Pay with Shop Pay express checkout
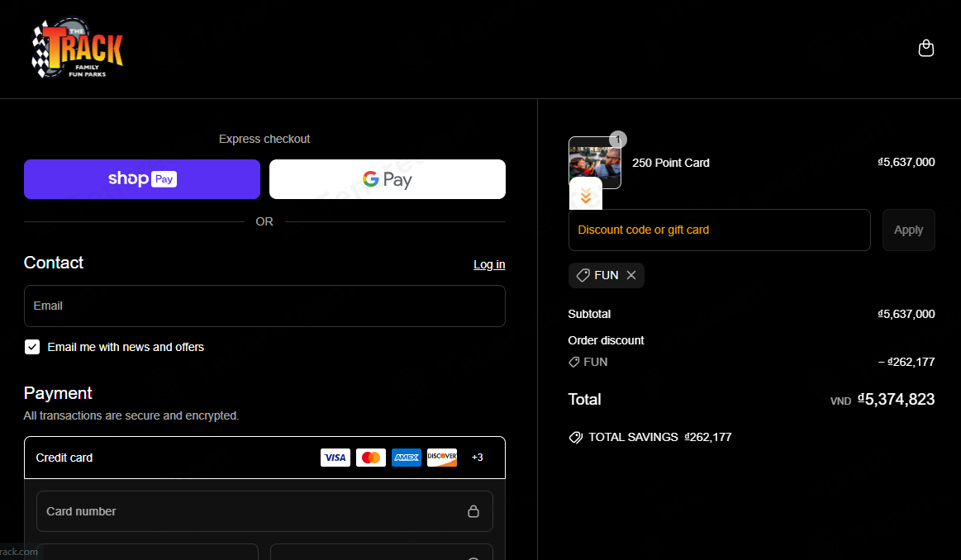This screenshot has height=560, width=961. point(142,179)
